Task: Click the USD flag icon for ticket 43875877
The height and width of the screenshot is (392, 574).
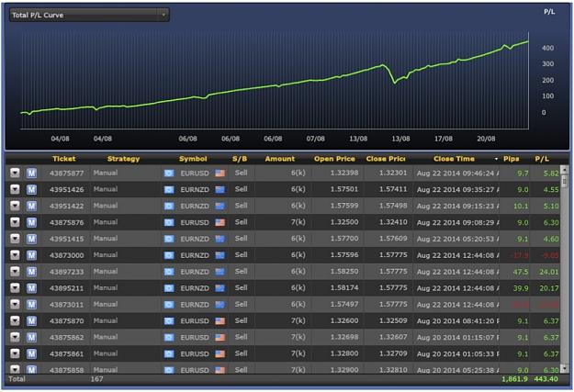Action: [220, 174]
